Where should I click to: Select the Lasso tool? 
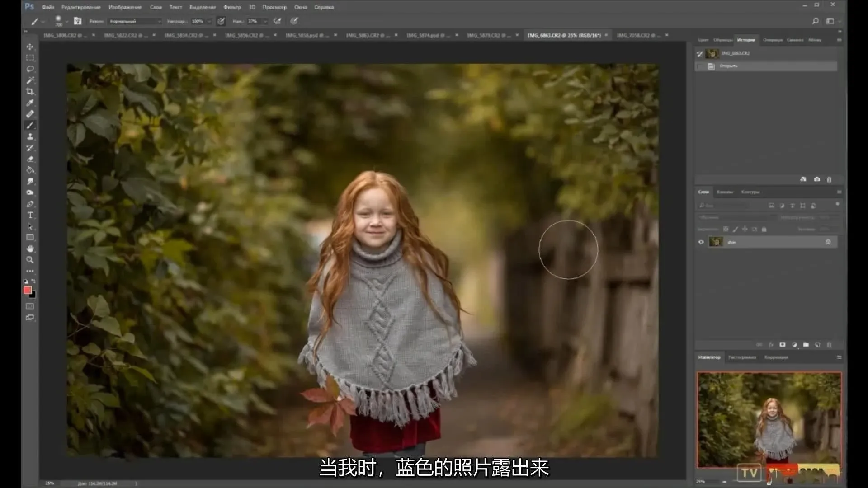tap(30, 69)
